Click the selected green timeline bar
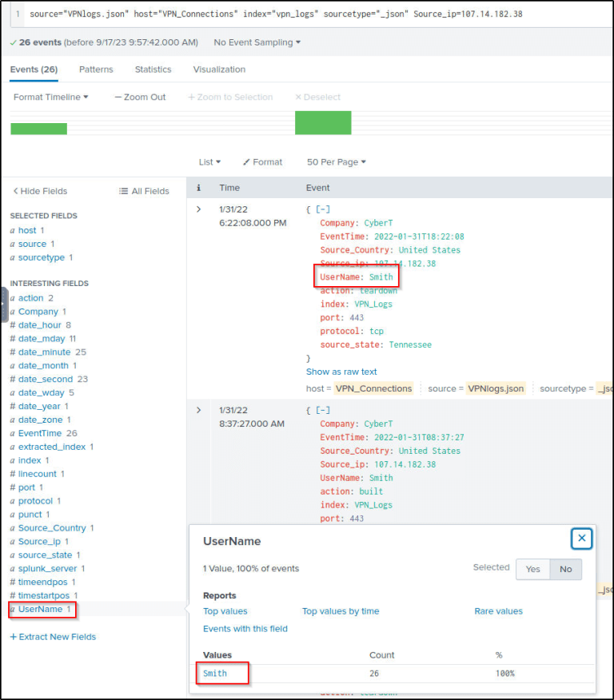Image resolution: width=614 pixels, height=700 pixels. [323, 123]
